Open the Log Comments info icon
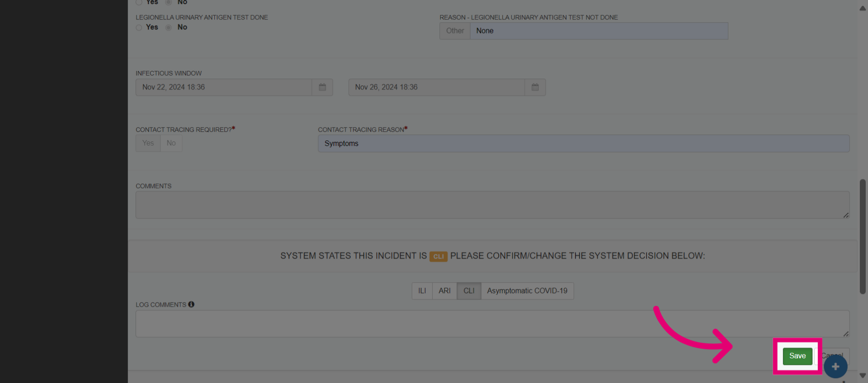This screenshot has height=383, width=868. pos(191,304)
